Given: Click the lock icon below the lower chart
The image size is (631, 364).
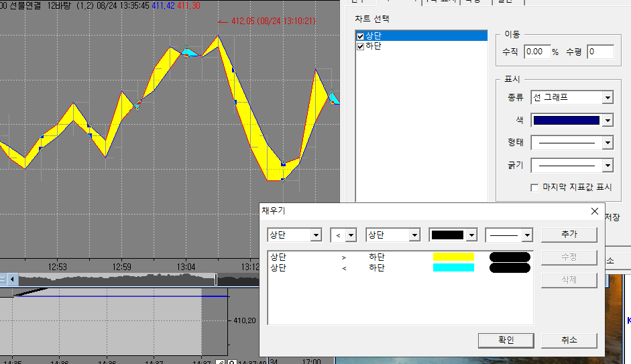Looking at the screenshot, I should tap(231, 363).
